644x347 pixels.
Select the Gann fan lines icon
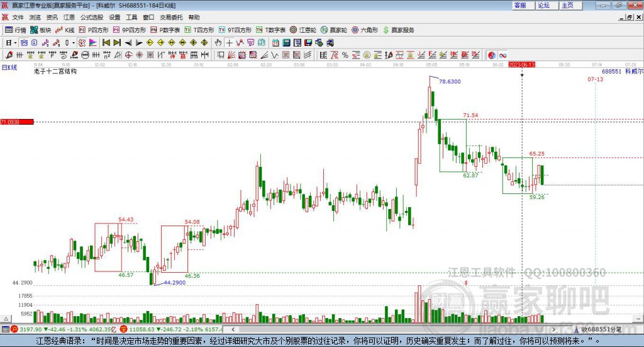pos(231,55)
